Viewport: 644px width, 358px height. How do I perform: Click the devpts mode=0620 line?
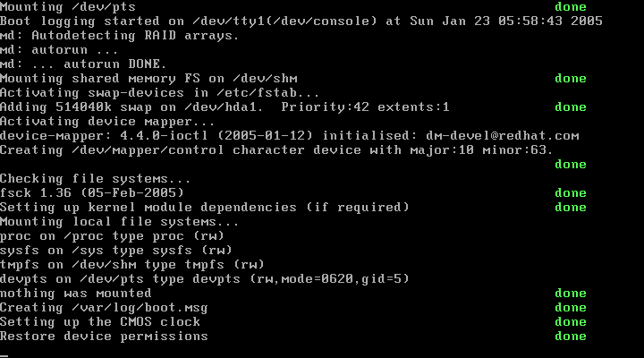(205, 279)
